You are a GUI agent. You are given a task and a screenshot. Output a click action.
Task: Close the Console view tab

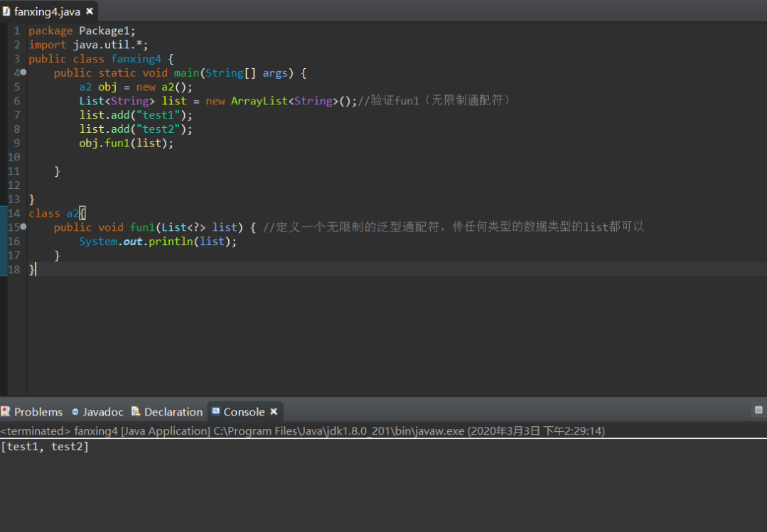273,412
